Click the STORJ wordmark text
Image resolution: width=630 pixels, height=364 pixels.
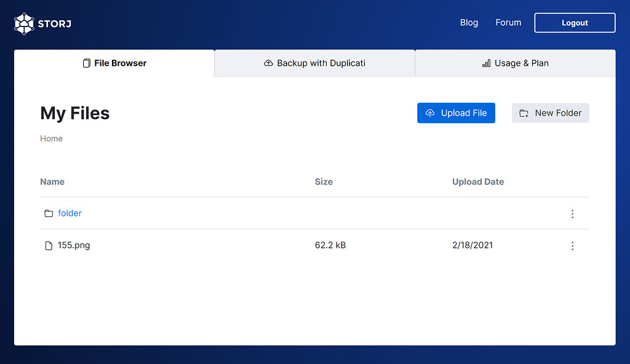pyautogui.click(x=55, y=24)
